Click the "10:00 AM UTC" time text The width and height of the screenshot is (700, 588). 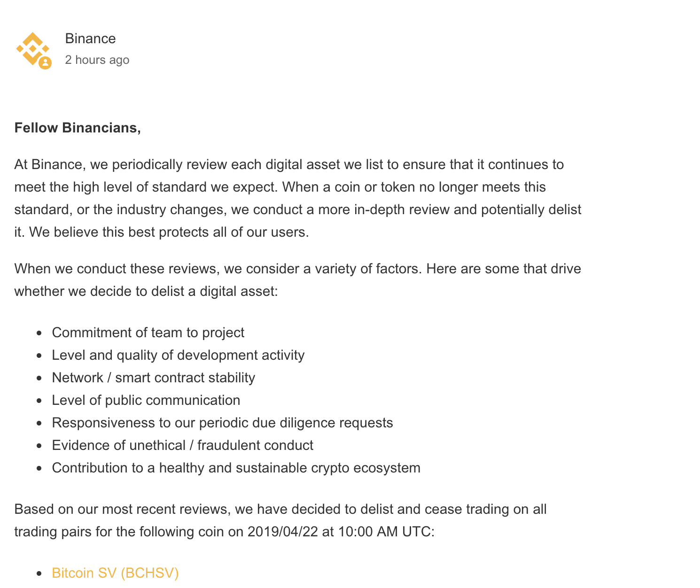pyautogui.click(x=386, y=532)
